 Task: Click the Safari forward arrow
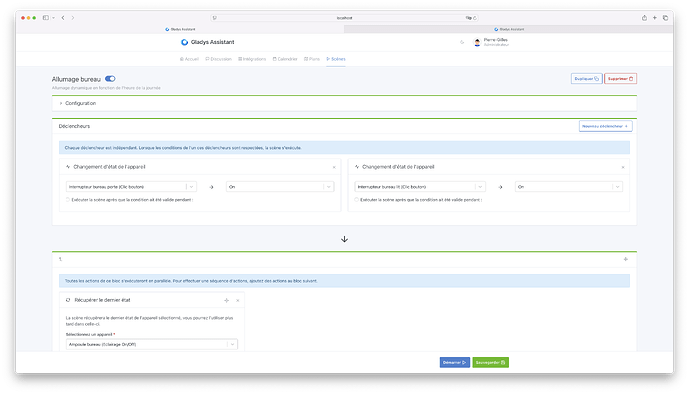[x=73, y=18]
